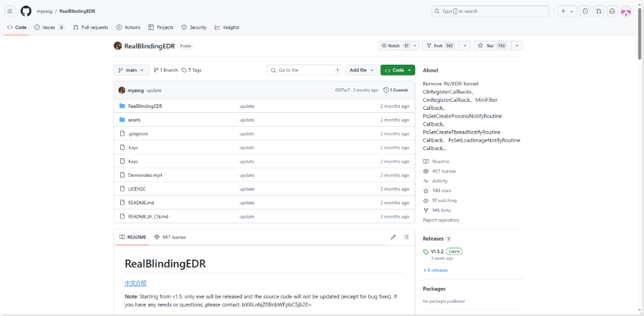Edit README using the pencil icon

pyautogui.click(x=393, y=237)
